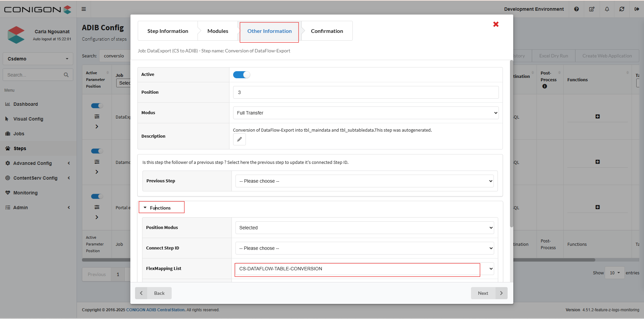Viewport: 644px width, 319px height.
Task: Open the Previous Step dropdown
Action: click(x=364, y=181)
